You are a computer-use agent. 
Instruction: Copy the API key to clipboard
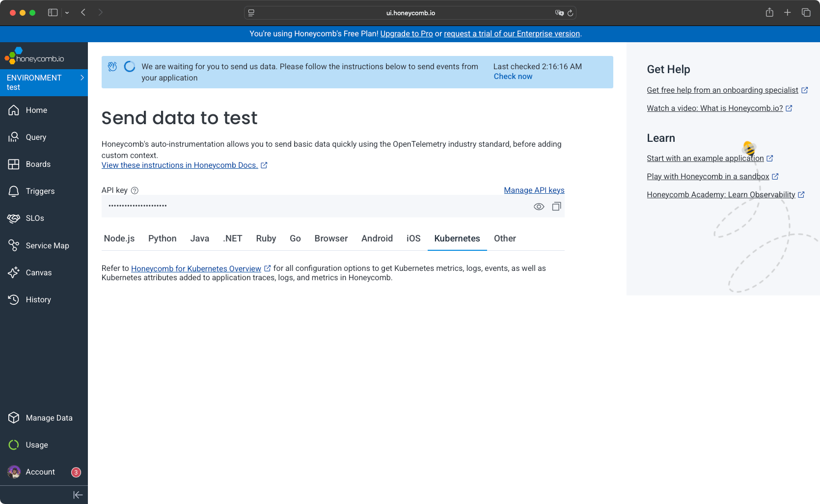(x=556, y=206)
